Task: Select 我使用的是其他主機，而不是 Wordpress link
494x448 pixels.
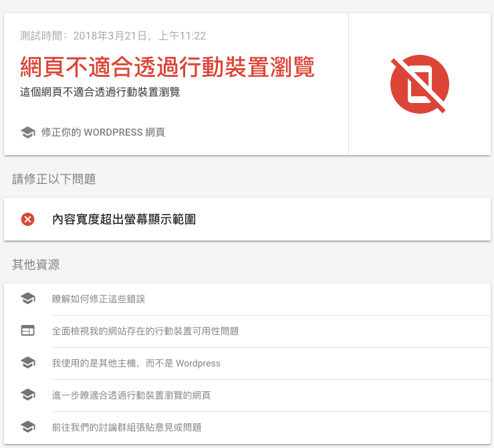Action: [136, 363]
